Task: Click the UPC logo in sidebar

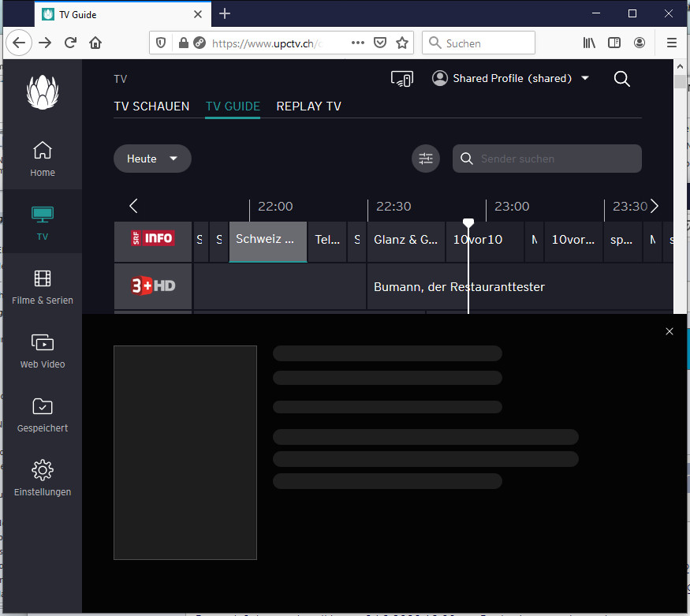Action: tap(43, 91)
